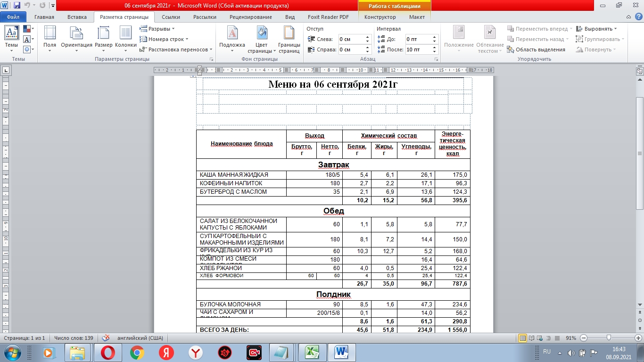Screen dimensions: 644x362
Task: Open the Выровнять align dropdown
Action: (x=597, y=29)
